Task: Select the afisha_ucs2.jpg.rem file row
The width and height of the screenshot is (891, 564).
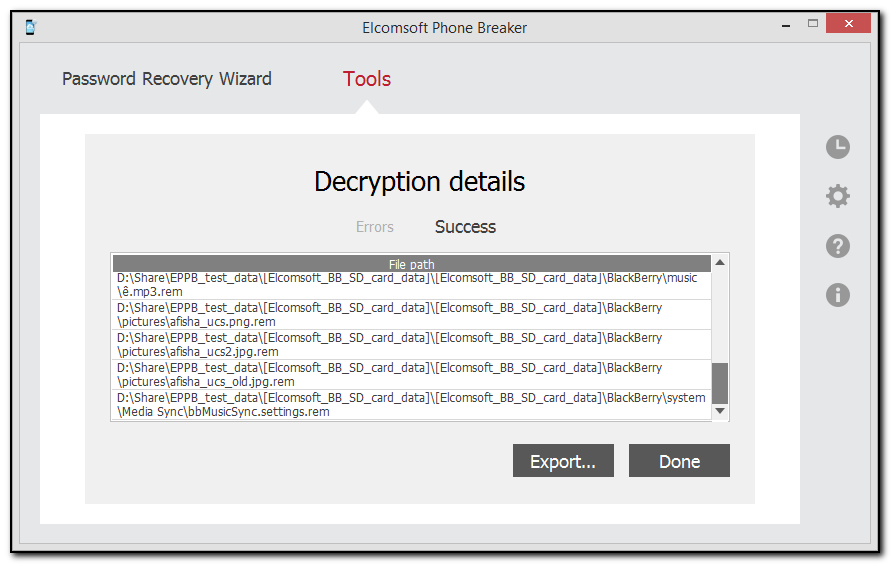Action: pyautogui.click(x=411, y=345)
